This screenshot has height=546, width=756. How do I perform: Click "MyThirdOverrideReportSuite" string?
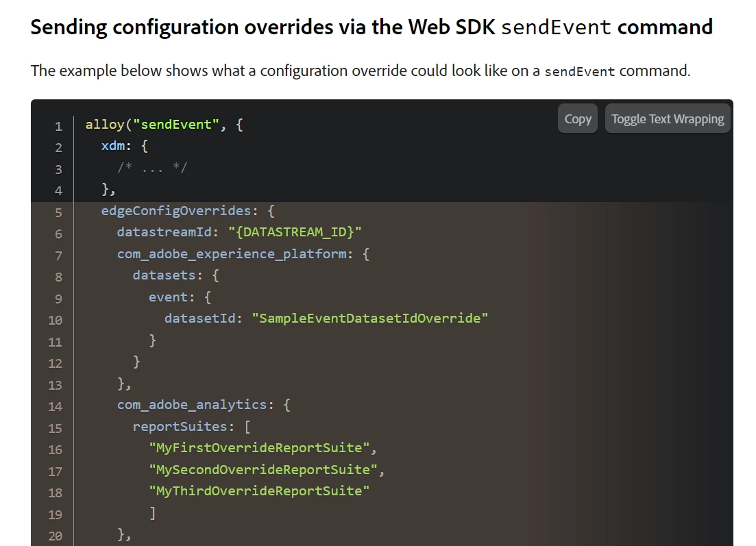coord(259,491)
